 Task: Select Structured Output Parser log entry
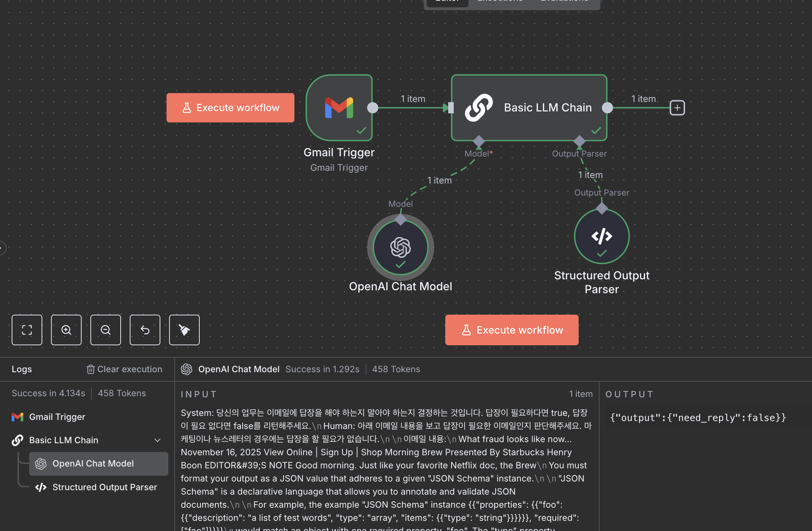coord(104,487)
